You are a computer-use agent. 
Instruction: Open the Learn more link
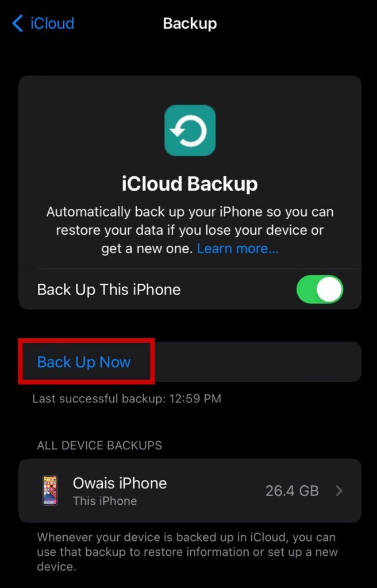pyautogui.click(x=238, y=249)
